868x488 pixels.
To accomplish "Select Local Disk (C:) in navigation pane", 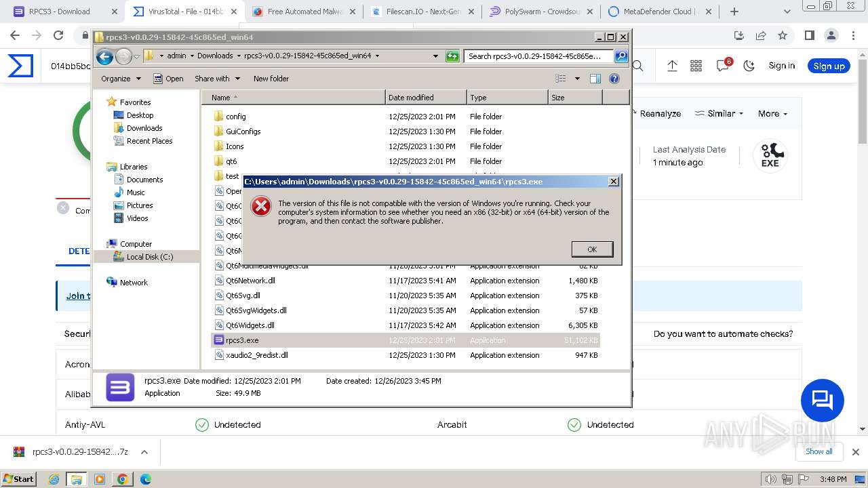I will click(149, 257).
